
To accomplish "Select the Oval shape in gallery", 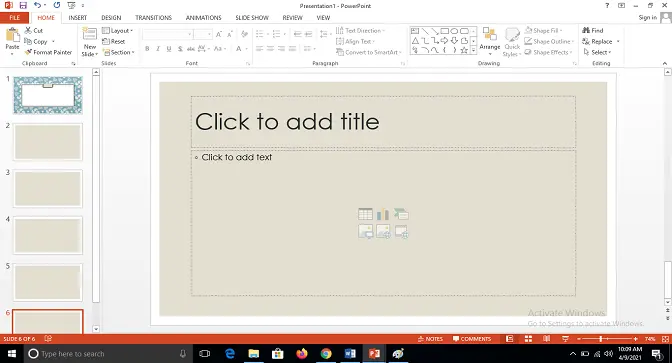I will pos(454,31).
